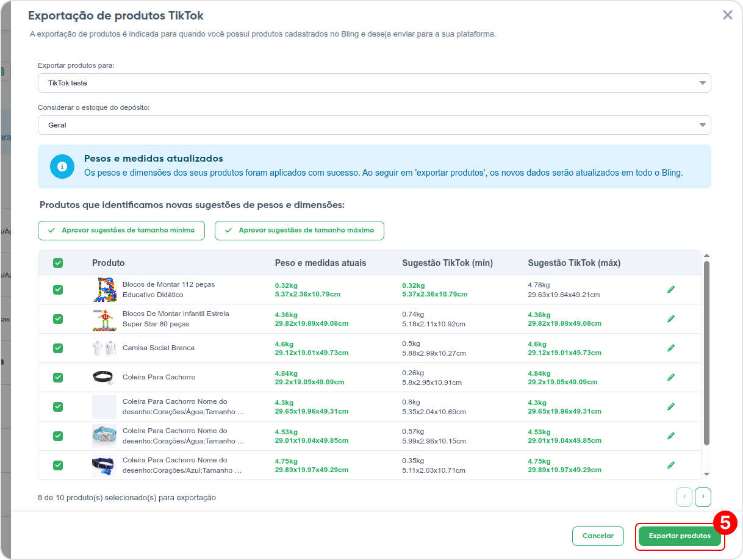Click 'Aprovar sugestões de tamanho mínimo'
Viewport: 743px width, 560px height.
pos(121,231)
